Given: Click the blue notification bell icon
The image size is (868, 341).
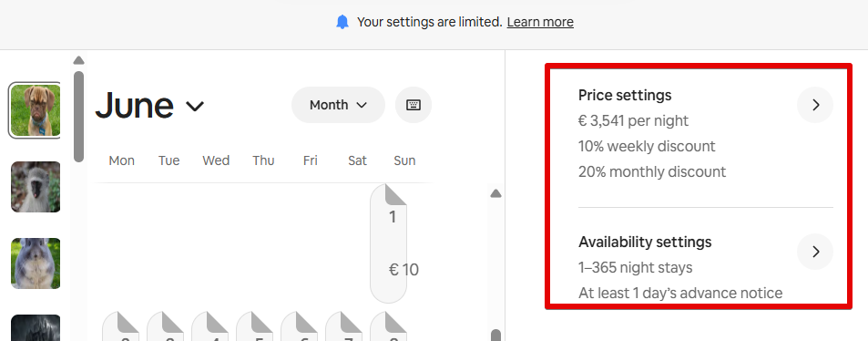Looking at the screenshot, I should tap(342, 22).
